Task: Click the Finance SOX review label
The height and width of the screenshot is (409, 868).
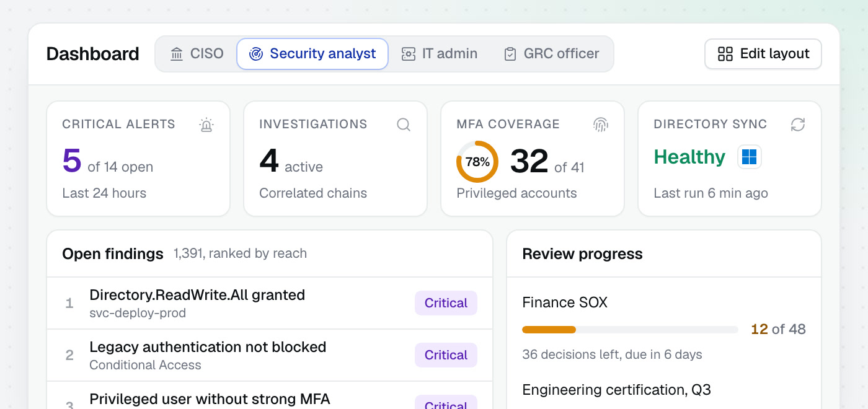Action: (565, 302)
